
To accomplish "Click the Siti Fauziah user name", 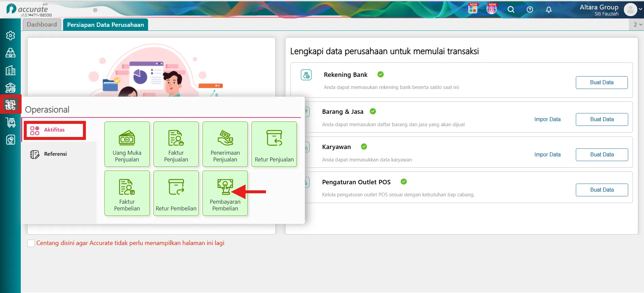I will pyautogui.click(x=606, y=14).
